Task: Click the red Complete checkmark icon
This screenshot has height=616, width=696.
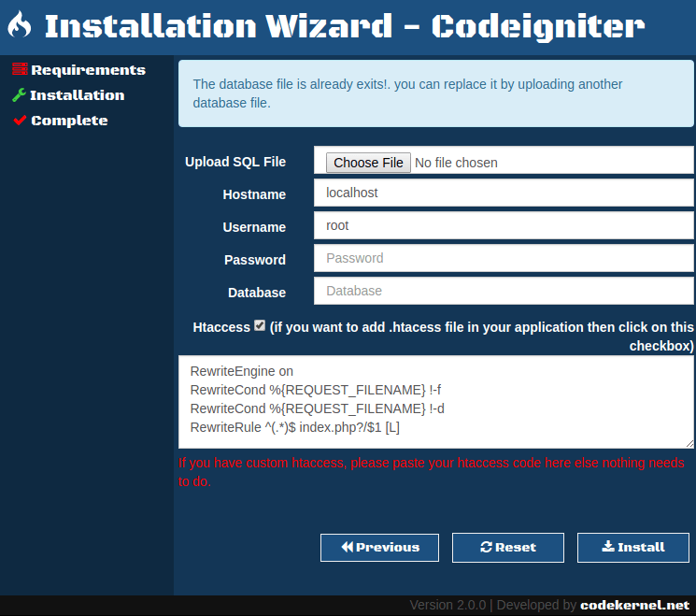Action: click(20, 120)
